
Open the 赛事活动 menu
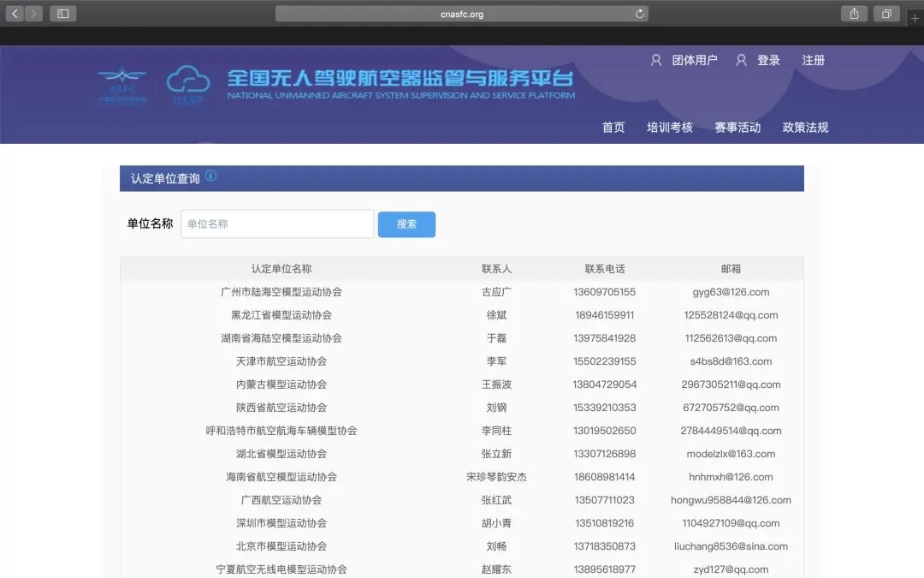[737, 127]
